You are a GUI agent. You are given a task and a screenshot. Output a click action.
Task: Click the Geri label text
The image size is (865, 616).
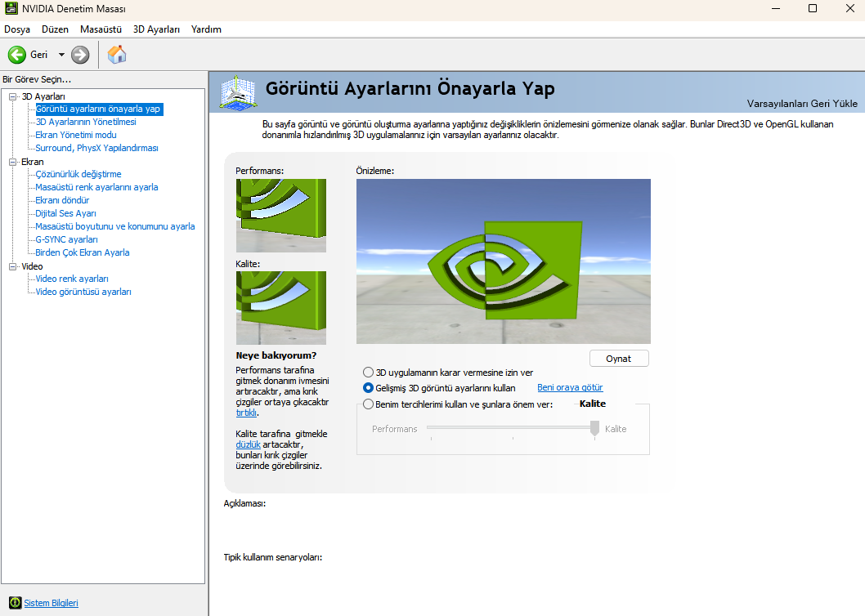click(38, 55)
